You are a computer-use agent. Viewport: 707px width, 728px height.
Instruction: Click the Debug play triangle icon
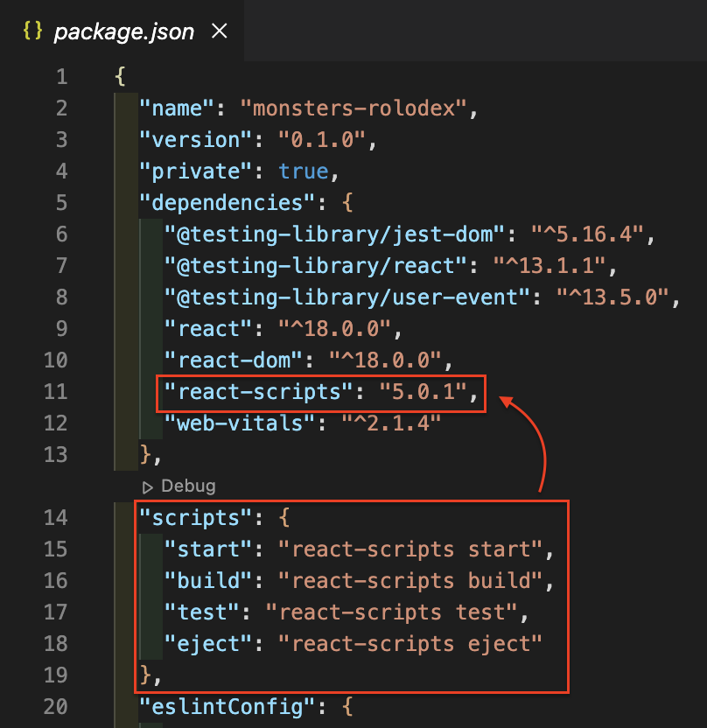(148, 487)
